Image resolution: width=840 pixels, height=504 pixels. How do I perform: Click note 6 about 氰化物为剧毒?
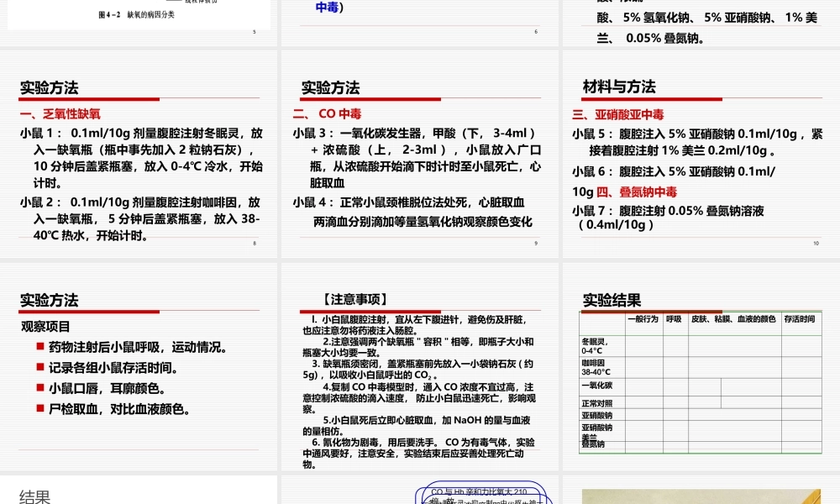418,454
